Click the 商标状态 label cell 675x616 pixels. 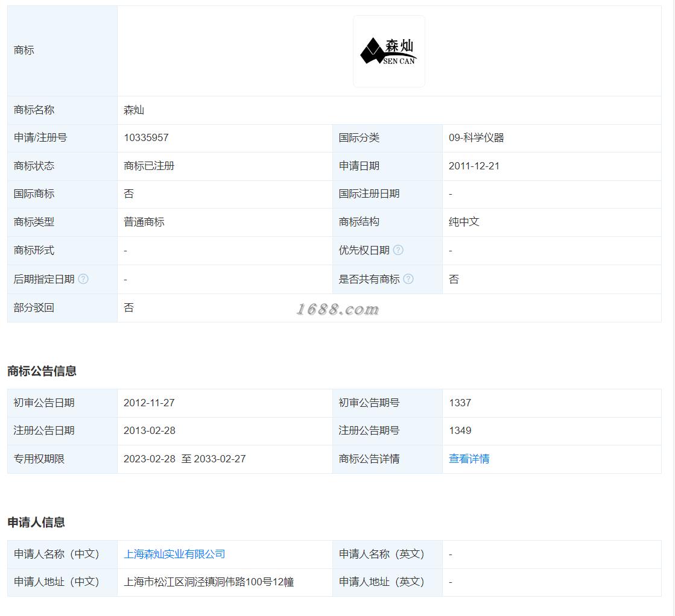(62, 166)
